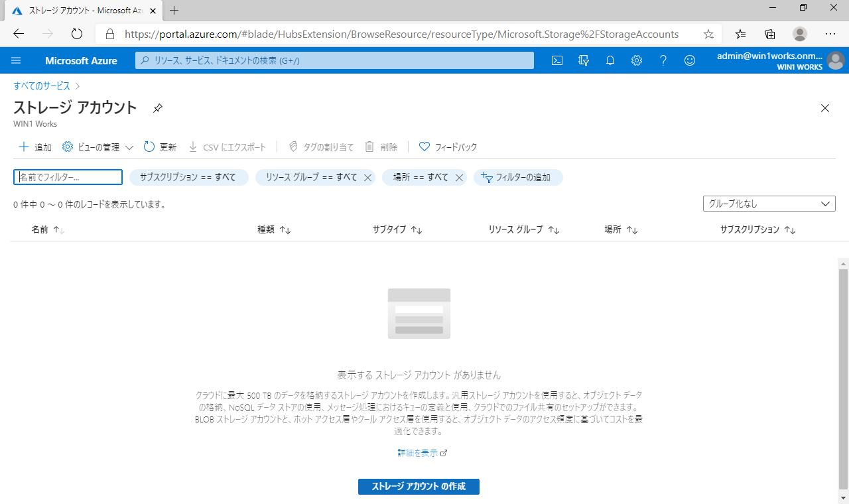Click the Azure search box
Viewport: 849px width, 504px height.
pos(335,60)
